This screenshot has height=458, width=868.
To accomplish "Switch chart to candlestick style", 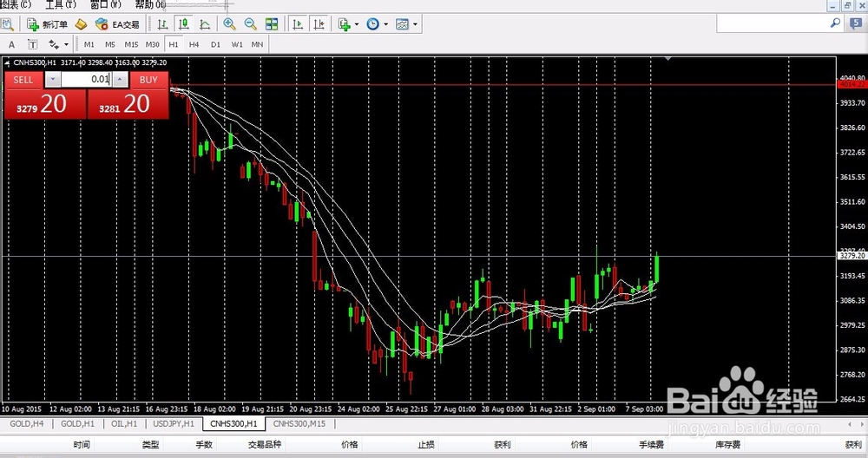I will click(183, 24).
